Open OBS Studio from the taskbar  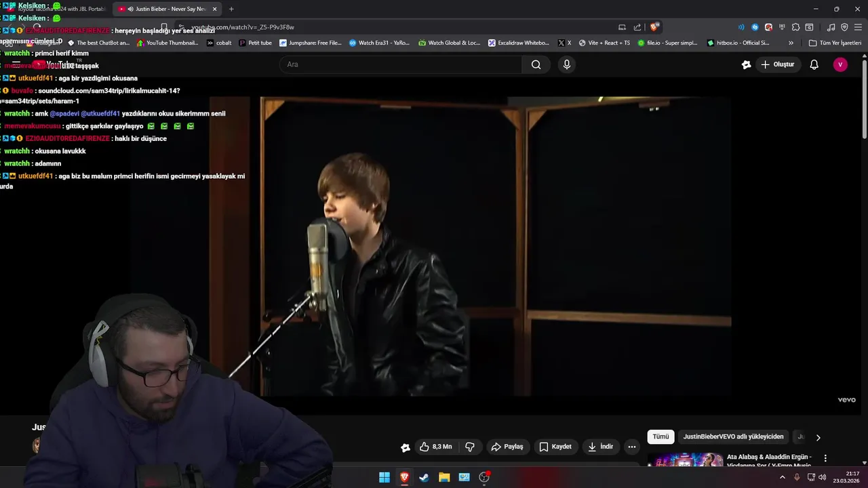click(484, 477)
